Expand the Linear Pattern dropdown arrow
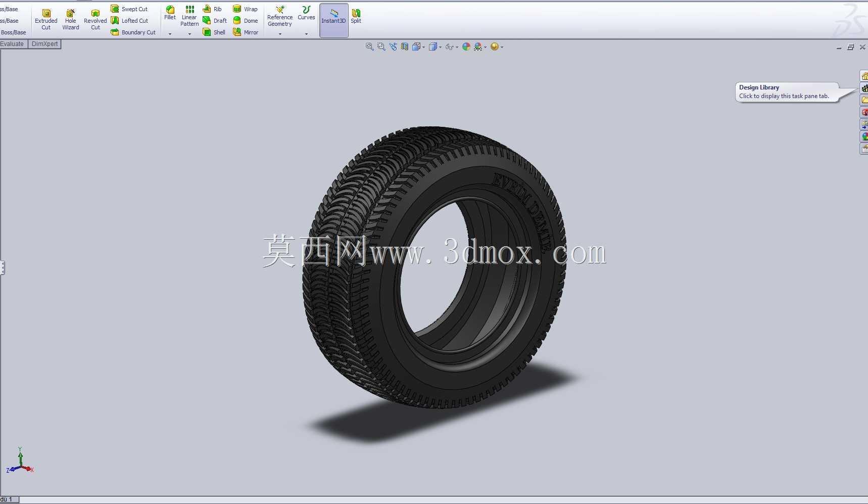The image size is (868, 504). tap(189, 34)
